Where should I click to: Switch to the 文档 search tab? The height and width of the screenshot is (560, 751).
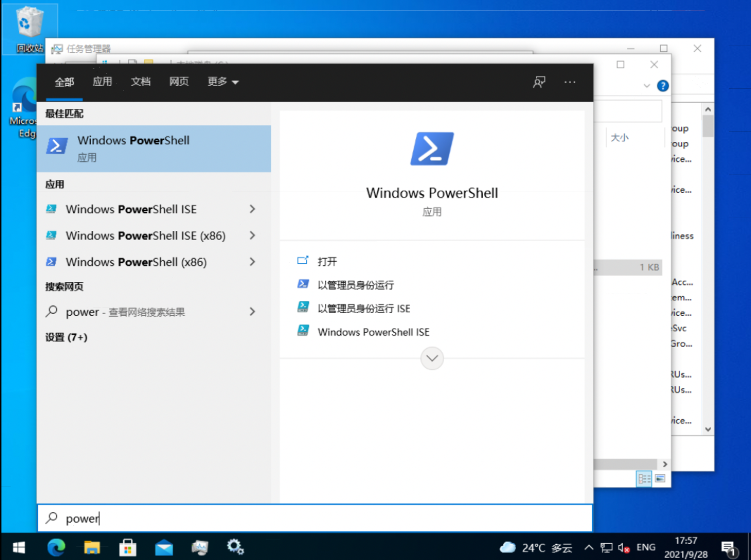(140, 82)
